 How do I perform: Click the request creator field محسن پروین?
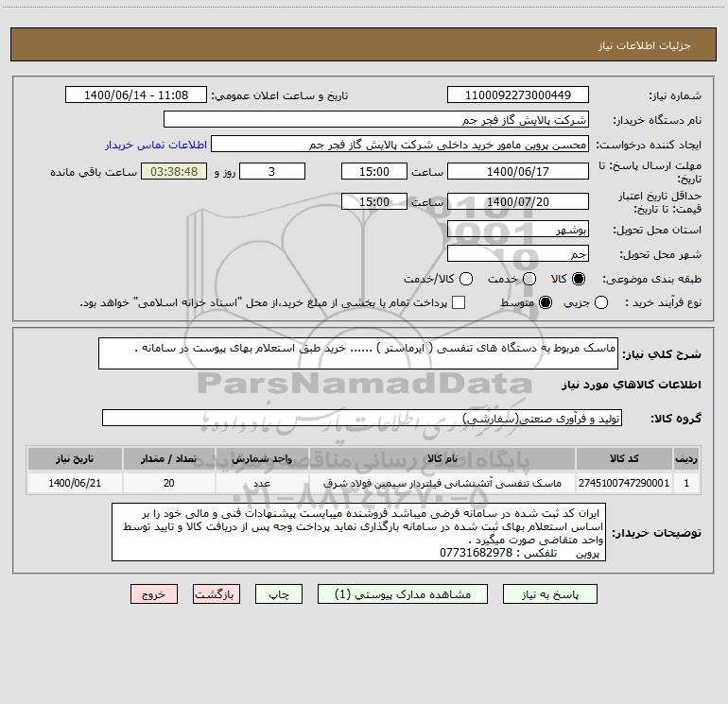pos(400,144)
